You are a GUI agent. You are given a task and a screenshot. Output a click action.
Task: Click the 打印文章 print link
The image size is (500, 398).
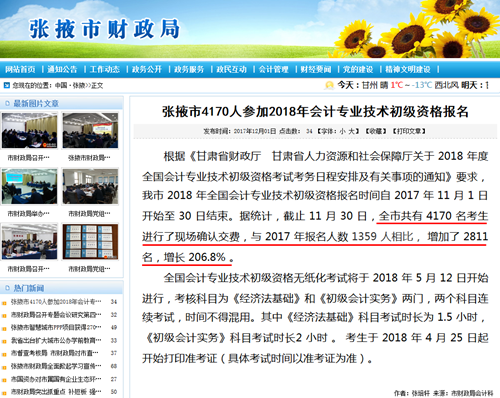click(x=409, y=131)
